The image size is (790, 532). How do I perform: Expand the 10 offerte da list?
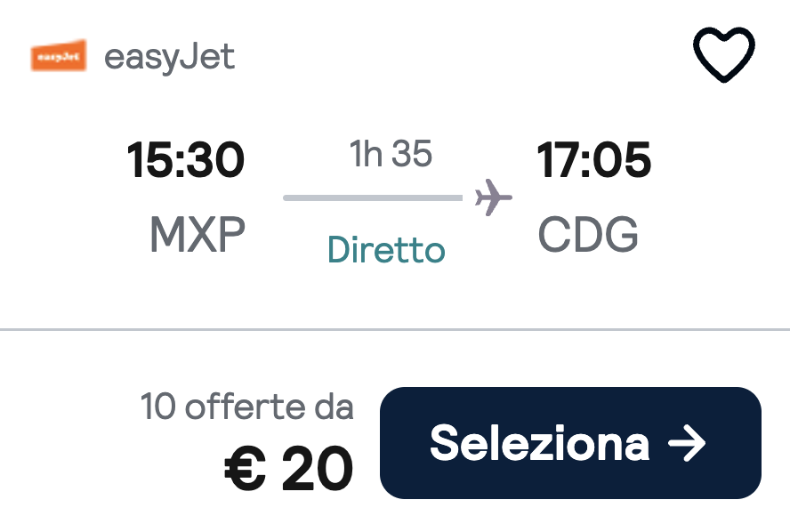(x=246, y=407)
